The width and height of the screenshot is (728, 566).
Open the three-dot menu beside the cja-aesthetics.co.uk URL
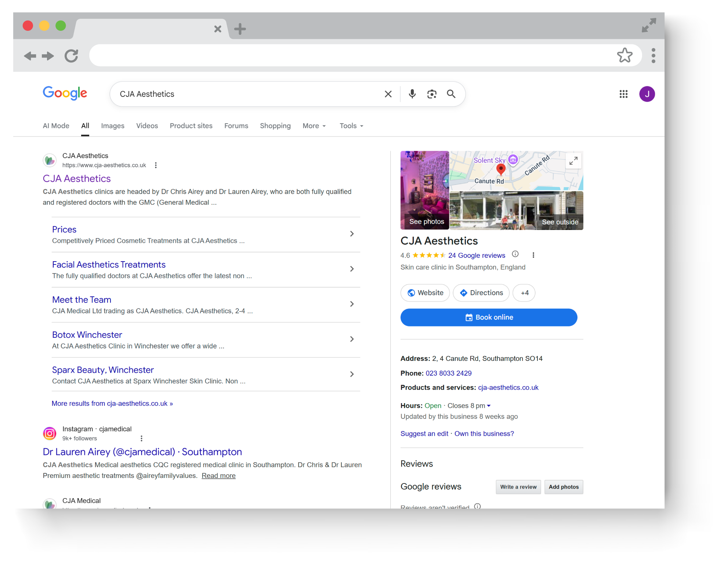click(156, 165)
